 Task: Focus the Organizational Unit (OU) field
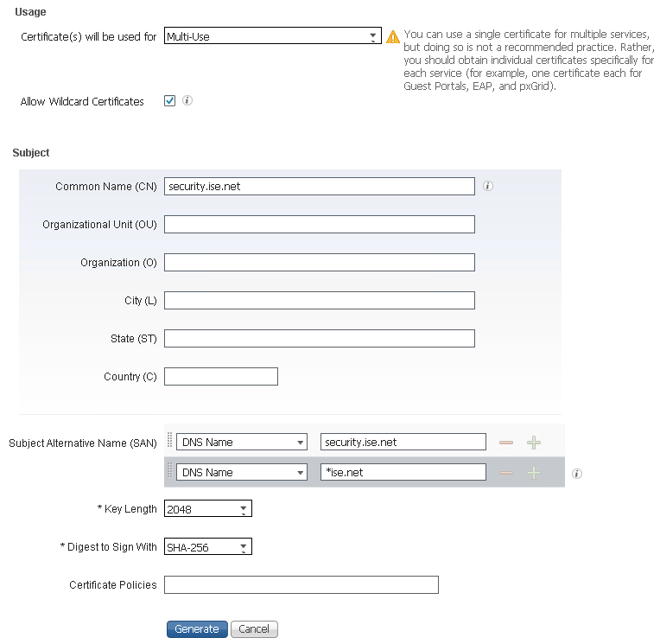click(x=320, y=224)
